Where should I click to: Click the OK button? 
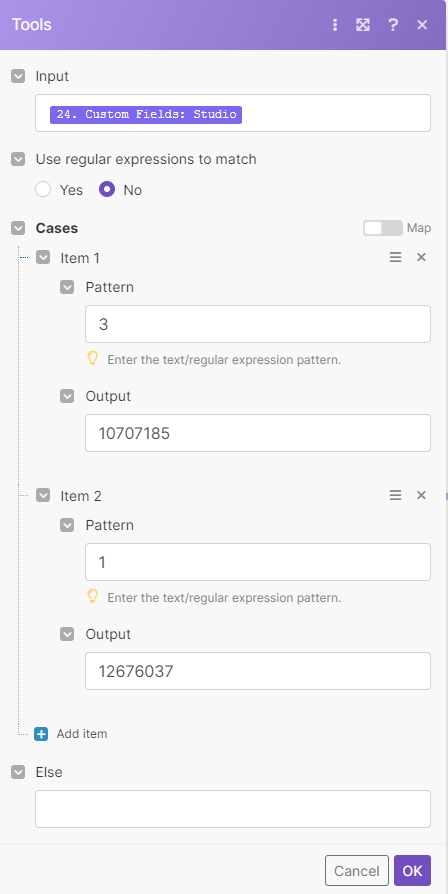(x=412, y=871)
